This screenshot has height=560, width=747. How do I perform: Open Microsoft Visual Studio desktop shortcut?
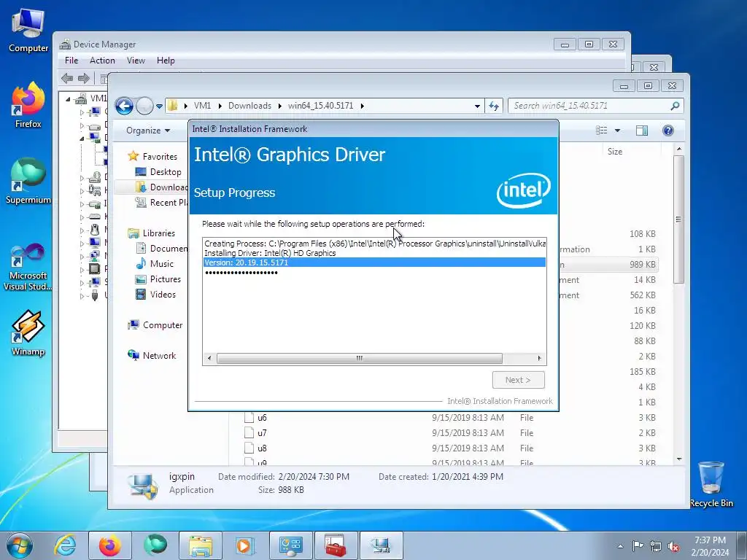pyautogui.click(x=28, y=267)
